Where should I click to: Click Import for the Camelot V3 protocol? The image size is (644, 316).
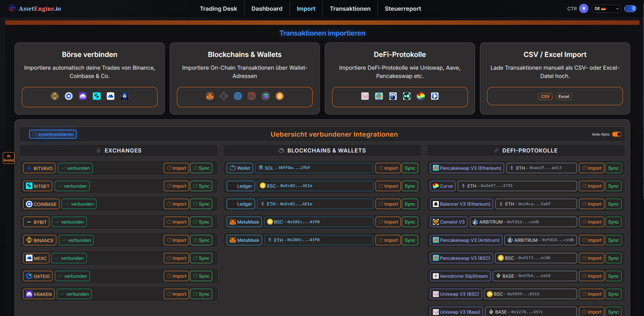click(591, 222)
